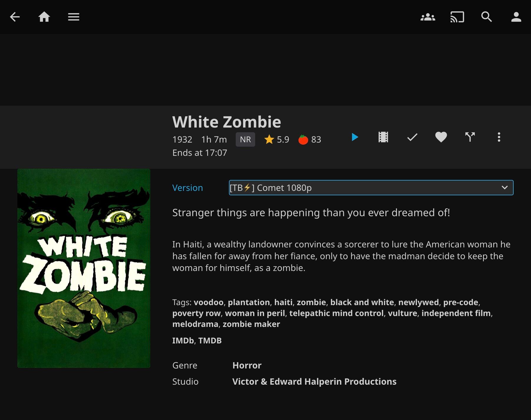Open the hamburger navigation menu
Screen dimensions: 531x420
point(74,17)
